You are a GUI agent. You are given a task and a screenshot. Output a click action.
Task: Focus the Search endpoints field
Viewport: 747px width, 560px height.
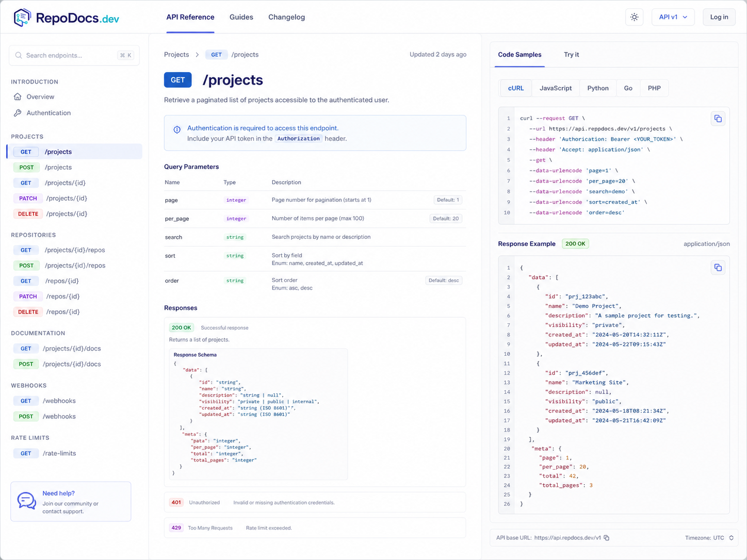[74, 55]
